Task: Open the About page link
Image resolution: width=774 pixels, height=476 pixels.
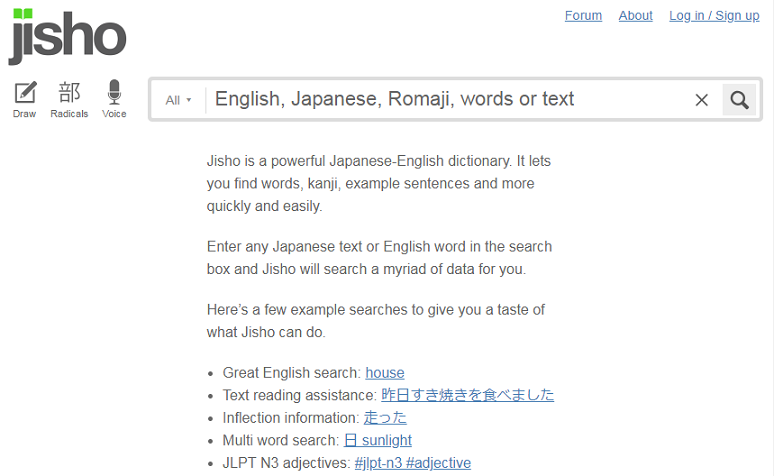Action: click(635, 16)
